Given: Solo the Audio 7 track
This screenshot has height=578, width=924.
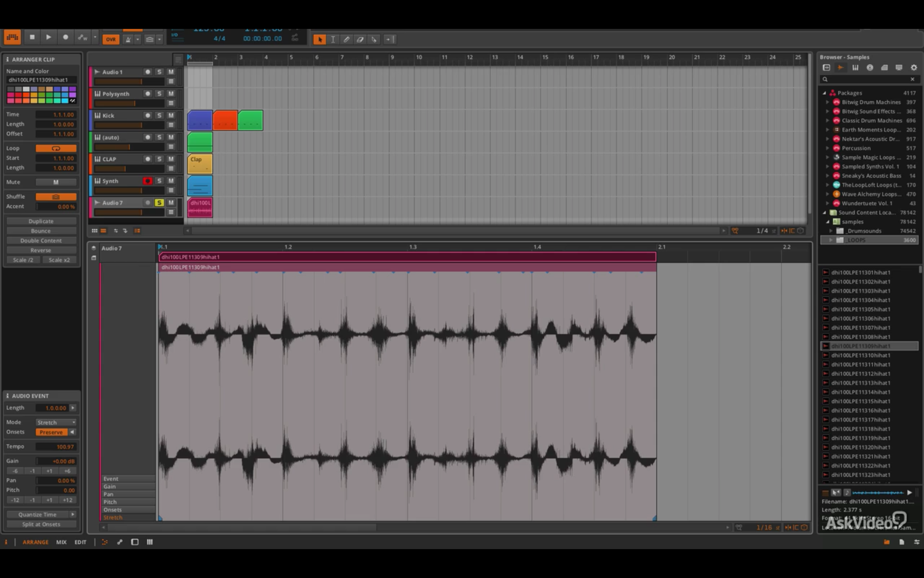Looking at the screenshot, I should tap(159, 203).
